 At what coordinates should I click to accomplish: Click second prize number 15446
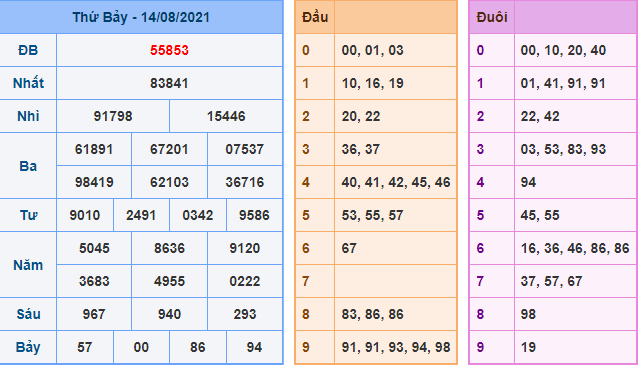tap(226, 117)
